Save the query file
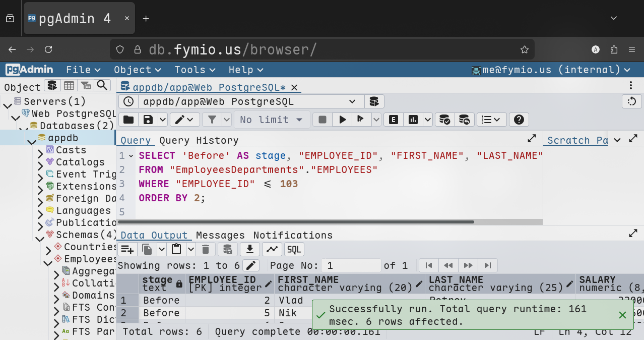644x340 pixels. click(148, 120)
